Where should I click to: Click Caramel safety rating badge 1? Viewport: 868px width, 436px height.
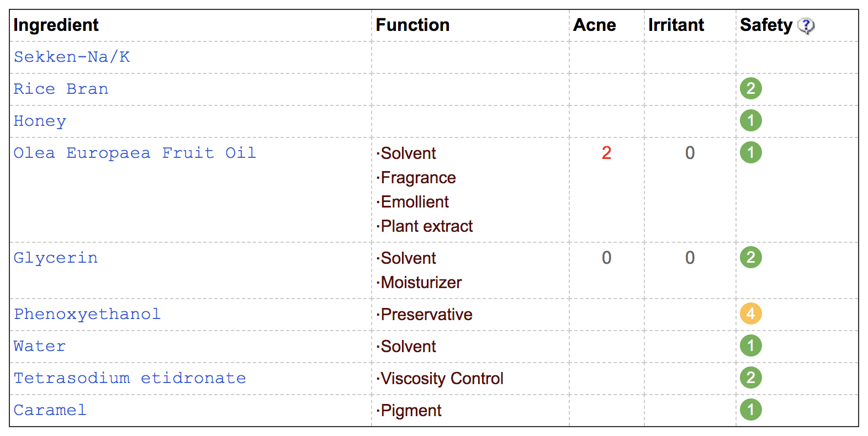click(x=751, y=410)
